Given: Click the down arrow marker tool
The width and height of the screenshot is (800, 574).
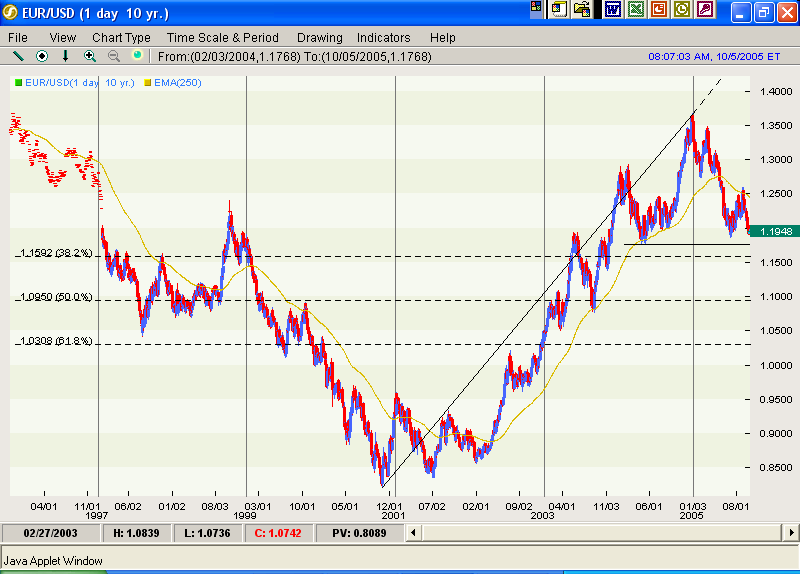Looking at the screenshot, I should [x=66, y=56].
